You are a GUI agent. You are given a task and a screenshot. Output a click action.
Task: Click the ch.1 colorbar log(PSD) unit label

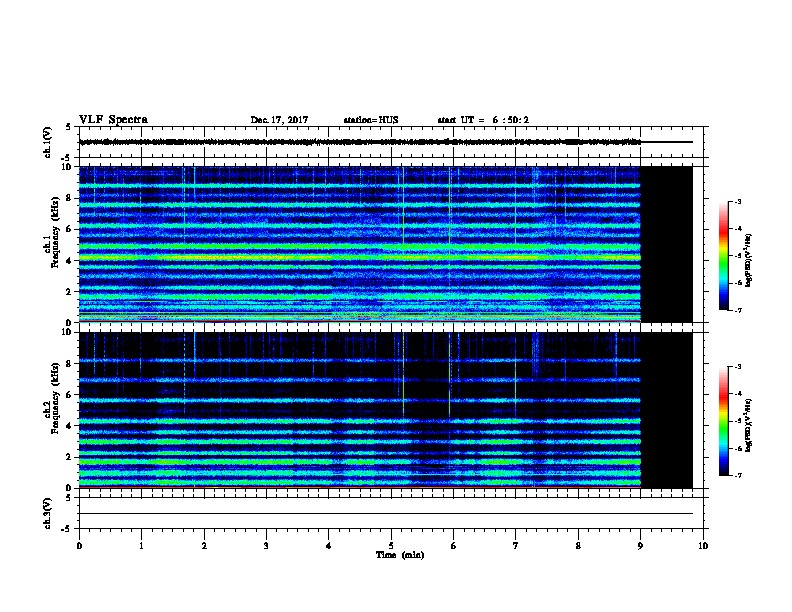pyautogui.click(x=748, y=260)
